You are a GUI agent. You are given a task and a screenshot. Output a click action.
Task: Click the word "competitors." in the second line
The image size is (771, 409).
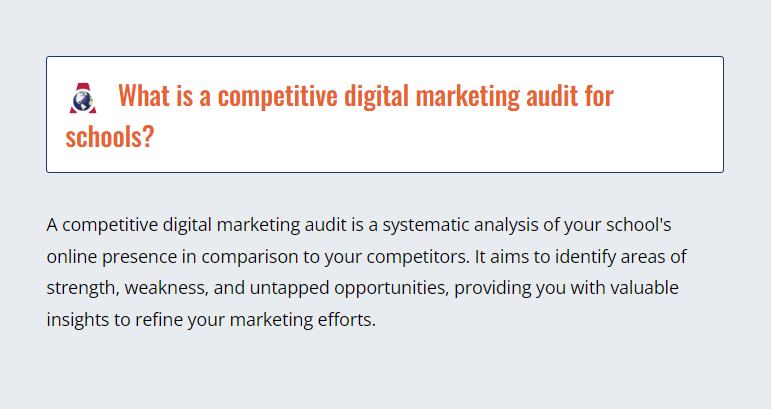(418, 257)
